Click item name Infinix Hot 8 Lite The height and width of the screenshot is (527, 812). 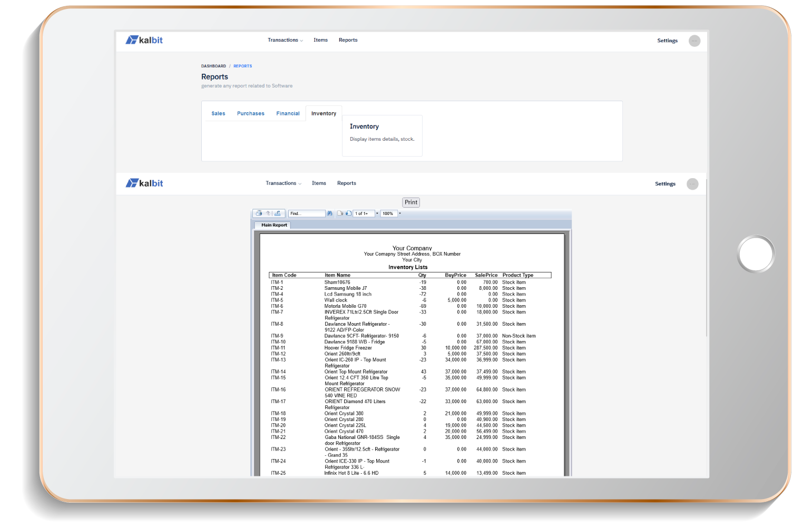pyautogui.click(x=351, y=473)
